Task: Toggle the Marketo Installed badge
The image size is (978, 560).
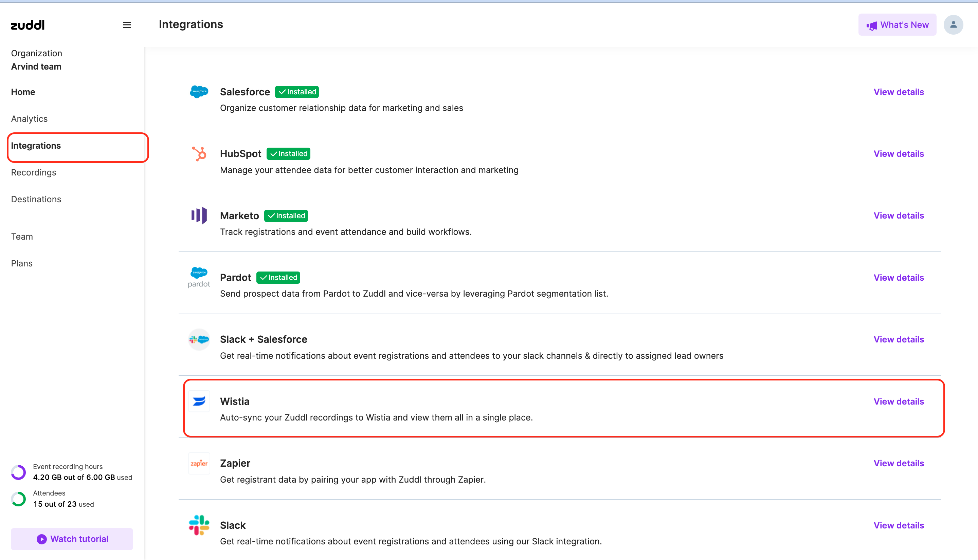Action: (286, 215)
